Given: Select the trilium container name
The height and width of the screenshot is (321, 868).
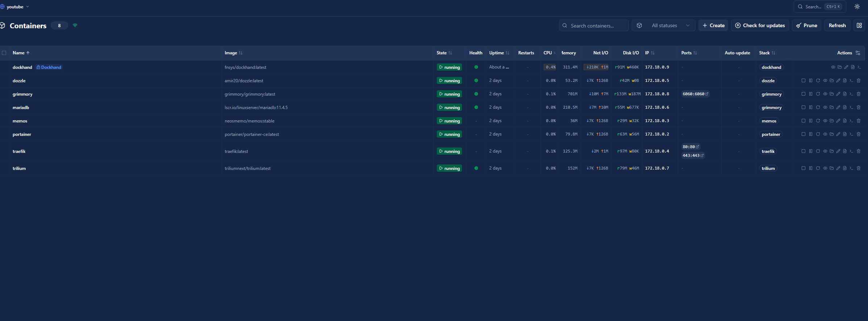Looking at the screenshot, I should 19,168.
